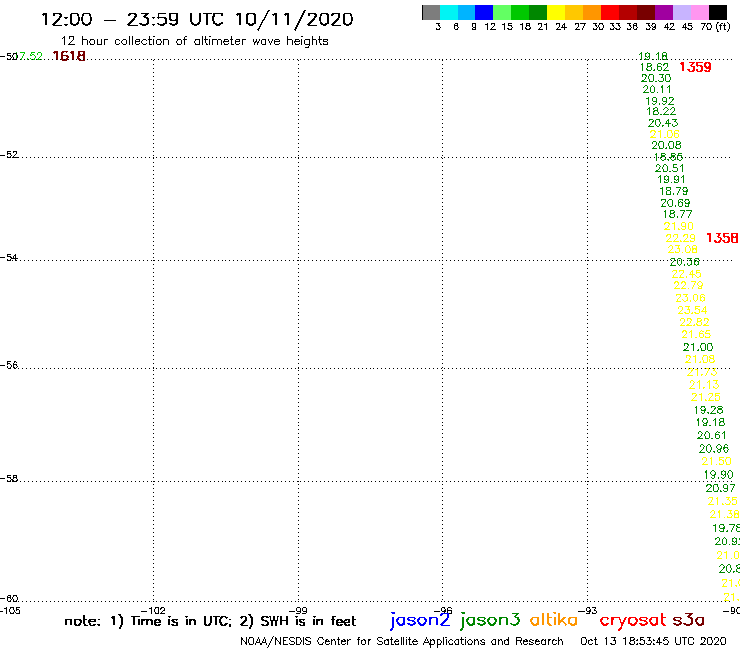Click the yellow value 22.29
740x650 pixels.
click(x=681, y=238)
